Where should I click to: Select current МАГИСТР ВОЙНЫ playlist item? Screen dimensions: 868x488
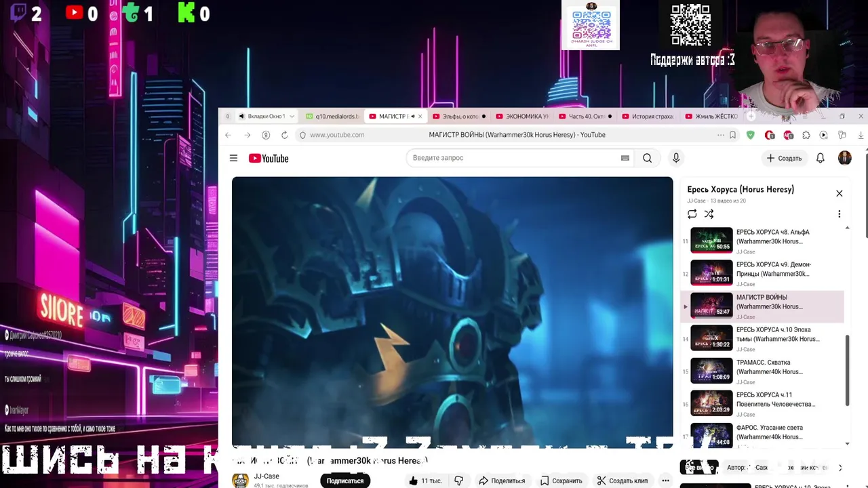[x=764, y=306]
